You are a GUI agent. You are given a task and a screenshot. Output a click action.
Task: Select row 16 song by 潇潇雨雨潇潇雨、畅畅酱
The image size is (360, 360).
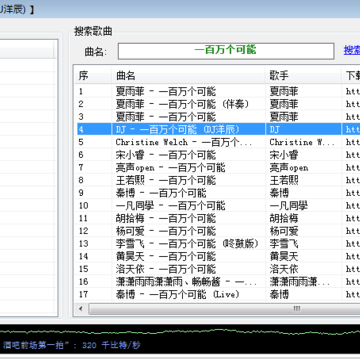click(x=186, y=281)
